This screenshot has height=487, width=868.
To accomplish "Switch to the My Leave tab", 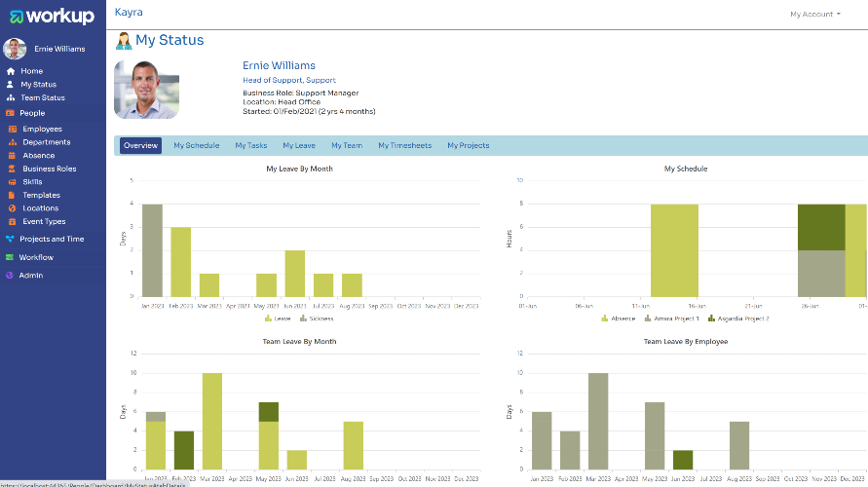I will click(299, 145).
